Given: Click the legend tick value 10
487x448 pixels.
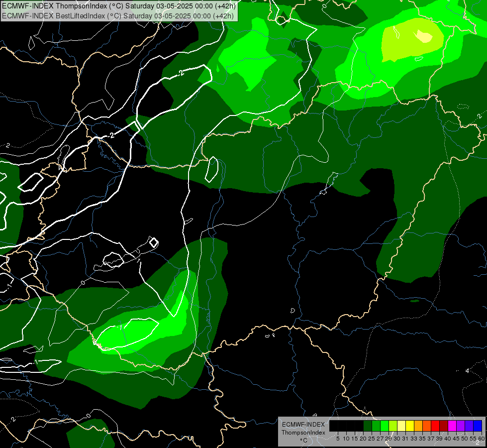Looking at the screenshot, I should pos(346,439).
